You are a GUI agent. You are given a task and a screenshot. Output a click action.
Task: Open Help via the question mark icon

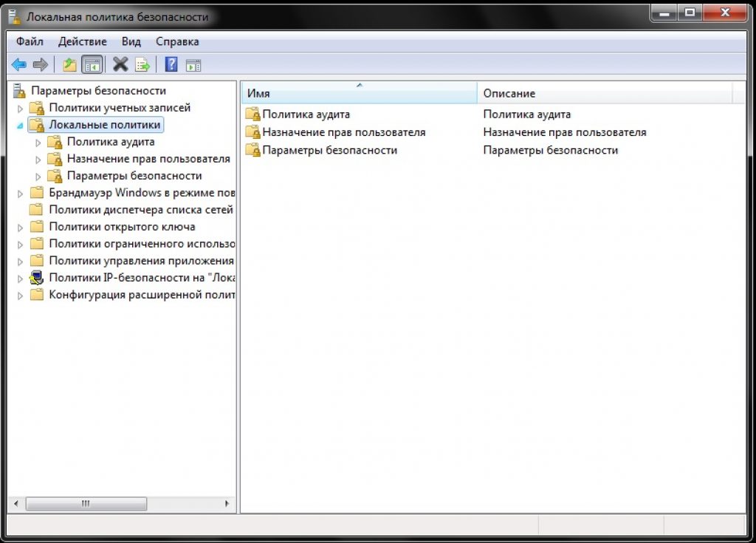(171, 64)
